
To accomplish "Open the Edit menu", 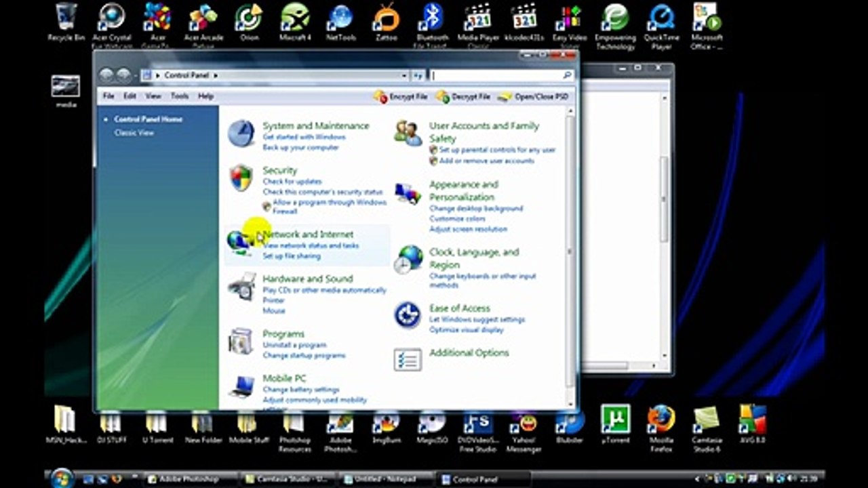I will (130, 96).
